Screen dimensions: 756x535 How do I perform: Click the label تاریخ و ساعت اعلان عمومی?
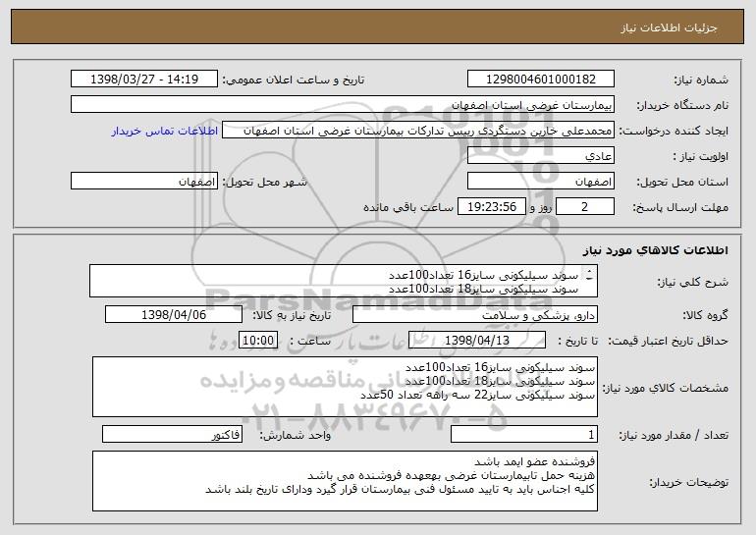pos(293,80)
